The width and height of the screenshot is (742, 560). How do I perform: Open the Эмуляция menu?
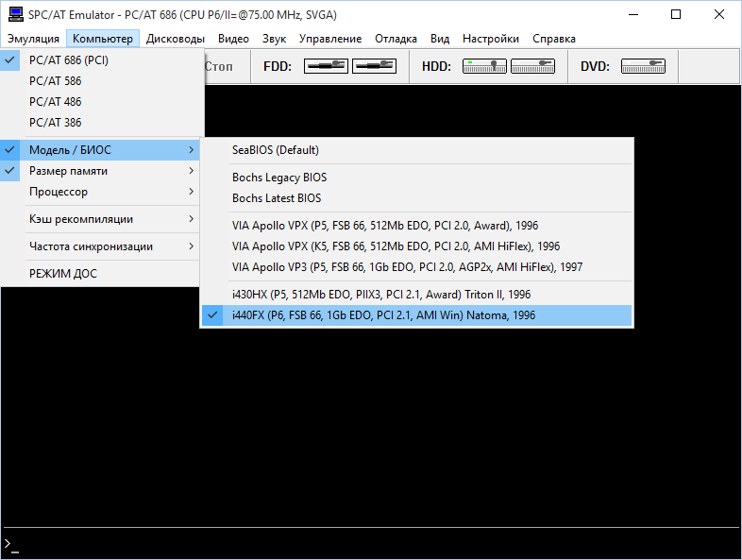(x=33, y=39)
